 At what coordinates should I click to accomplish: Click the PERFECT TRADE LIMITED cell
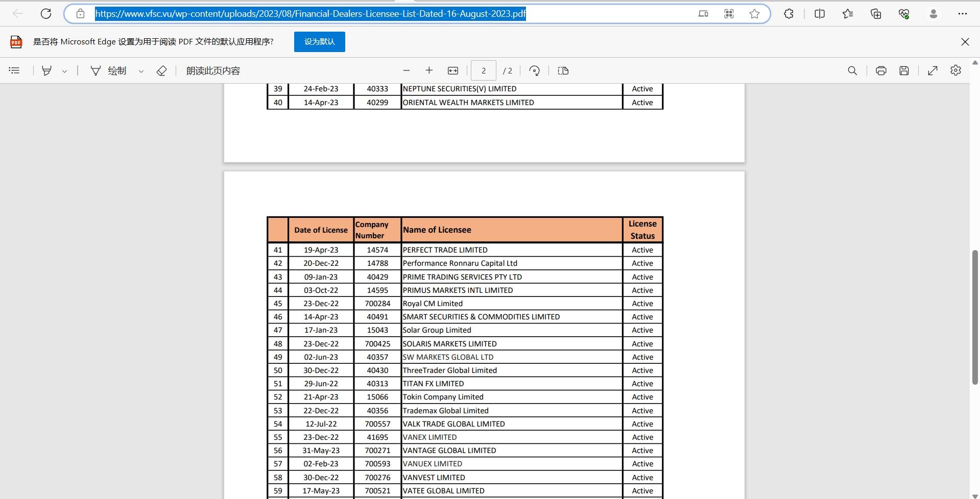pyautogui.click(x=512, y=250)
